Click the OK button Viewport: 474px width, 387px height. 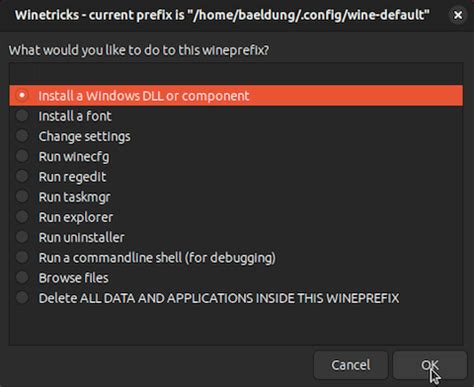pos(430,365)
